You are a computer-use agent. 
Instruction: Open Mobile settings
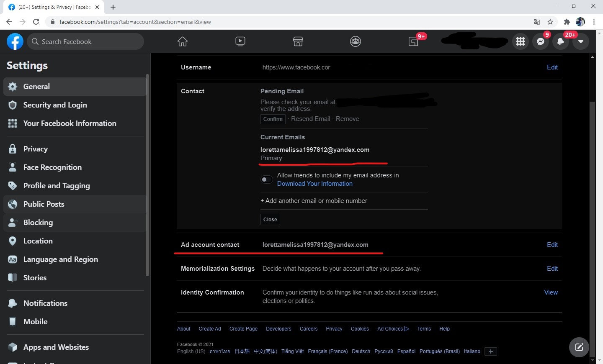[x=75, y=322]
